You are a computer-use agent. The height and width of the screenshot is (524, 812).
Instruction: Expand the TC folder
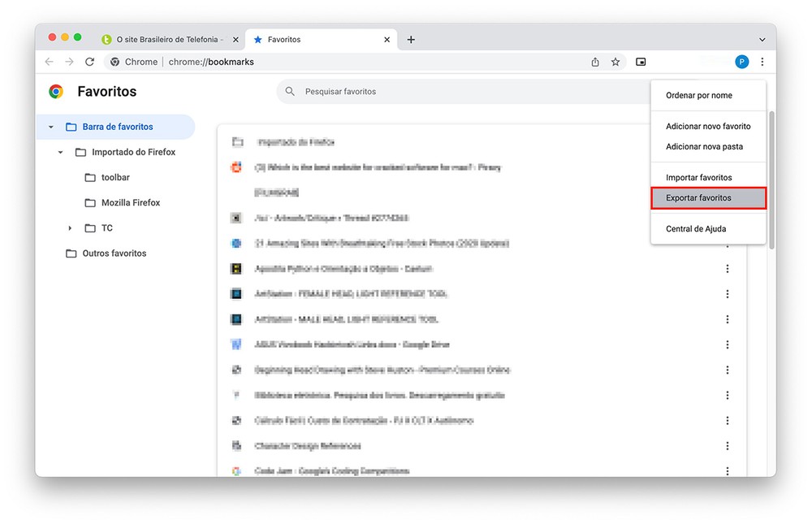[x=70, y=228]
